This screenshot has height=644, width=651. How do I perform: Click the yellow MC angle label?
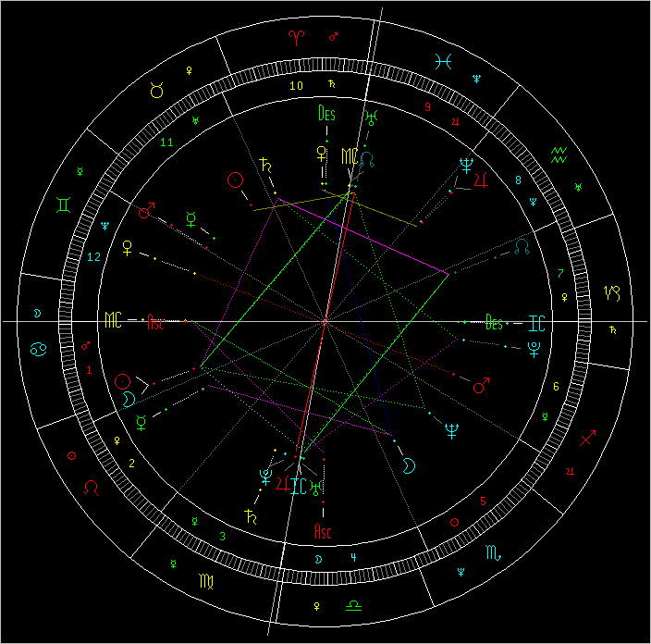pyautogui.click(x=112, y=320)
